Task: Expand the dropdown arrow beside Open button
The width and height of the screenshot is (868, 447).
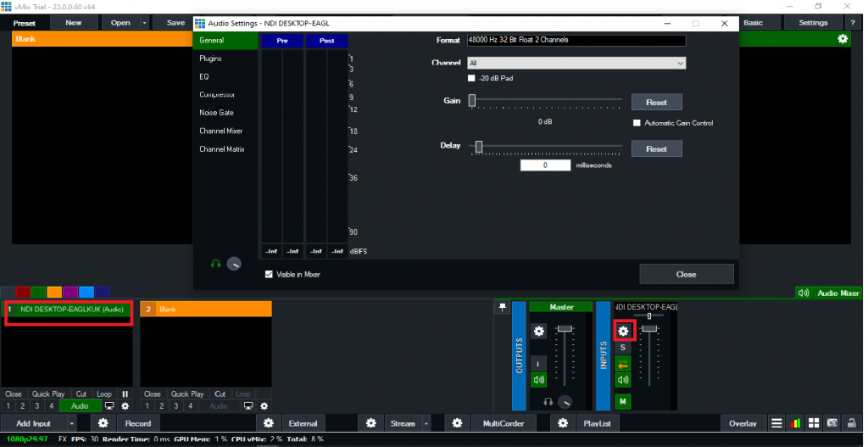Action: coord(144,23)
